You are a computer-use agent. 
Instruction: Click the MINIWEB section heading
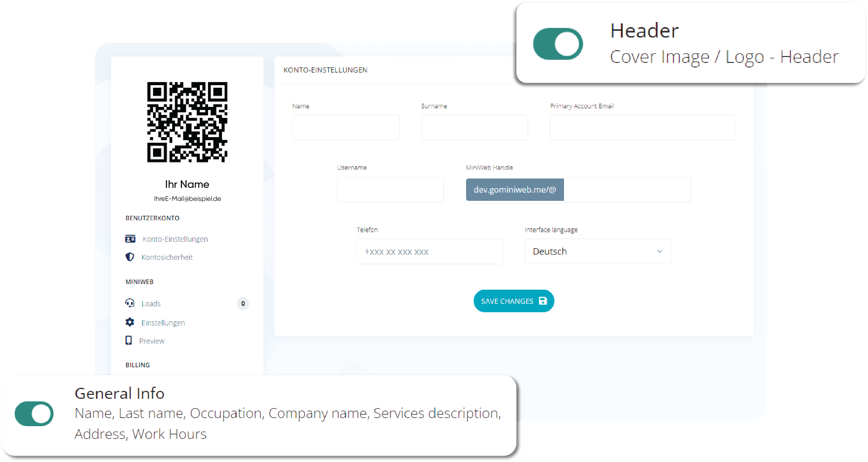click(139, 281)
